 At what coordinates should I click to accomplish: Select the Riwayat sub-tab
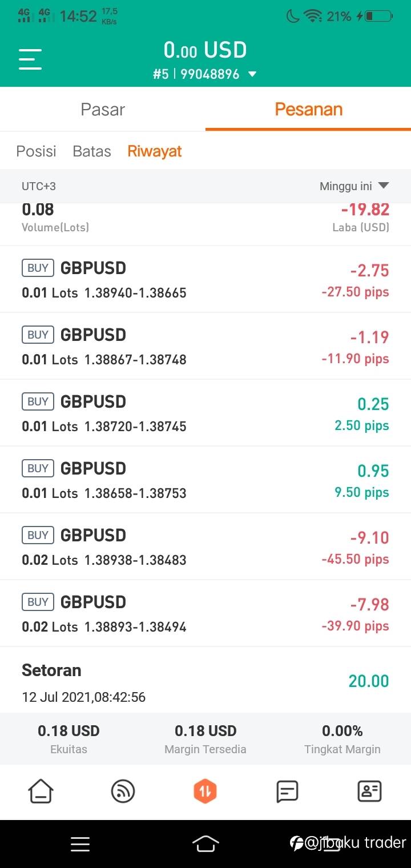tap(155, 151)
